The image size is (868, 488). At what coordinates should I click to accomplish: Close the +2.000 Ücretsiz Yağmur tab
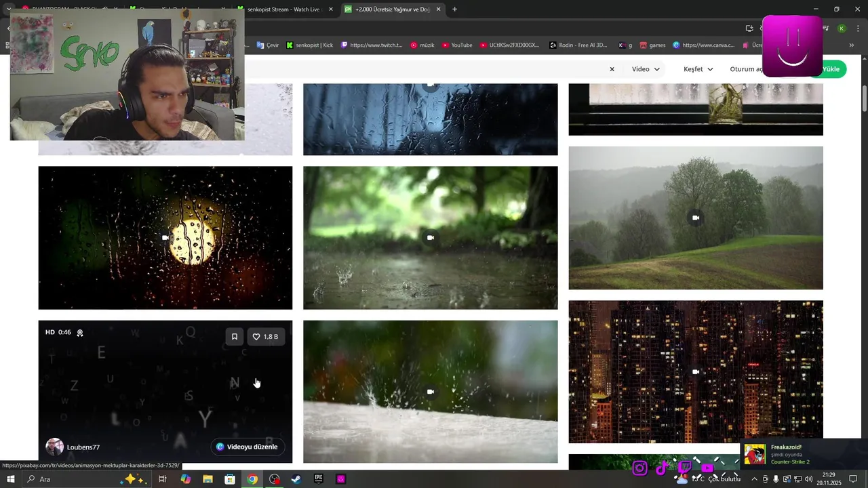pos(439,9)
